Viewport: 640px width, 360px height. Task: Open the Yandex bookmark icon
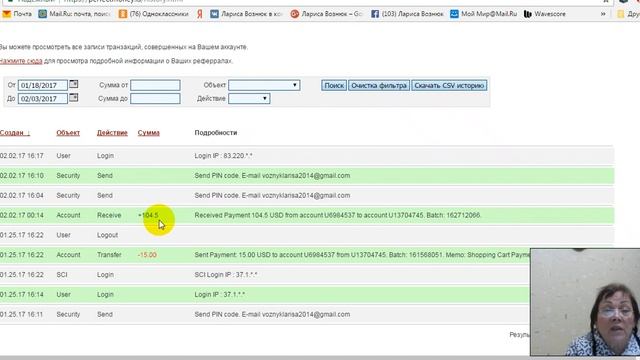pos(200,14)
